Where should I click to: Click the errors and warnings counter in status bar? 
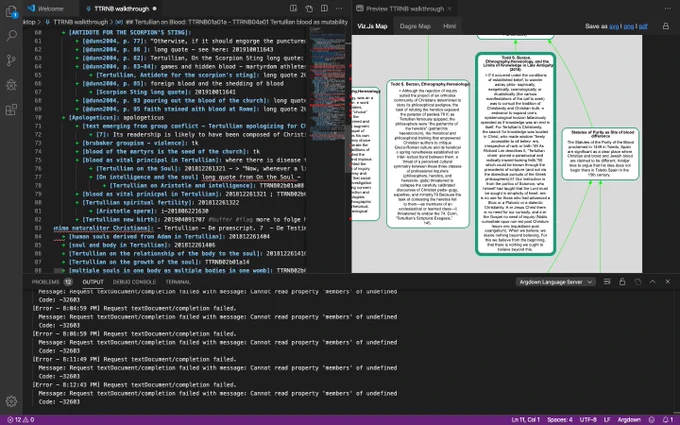tap(20, 420)
